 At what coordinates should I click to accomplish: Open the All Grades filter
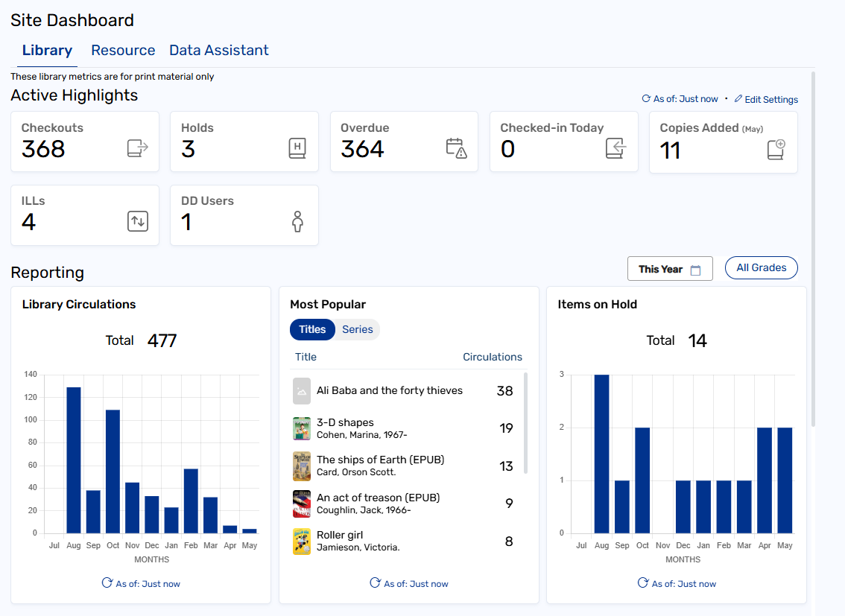pyautogui.click(x=761, y=268)
